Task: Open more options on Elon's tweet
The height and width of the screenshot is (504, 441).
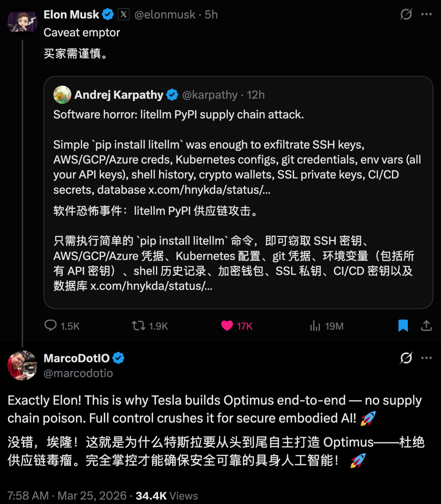Action: (426, 15)
